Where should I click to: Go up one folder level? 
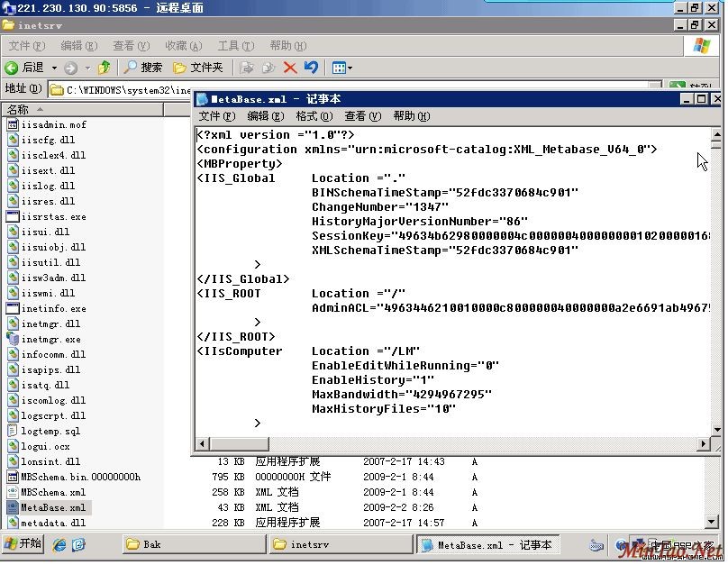pyautogui.click(x=105, y=68)
